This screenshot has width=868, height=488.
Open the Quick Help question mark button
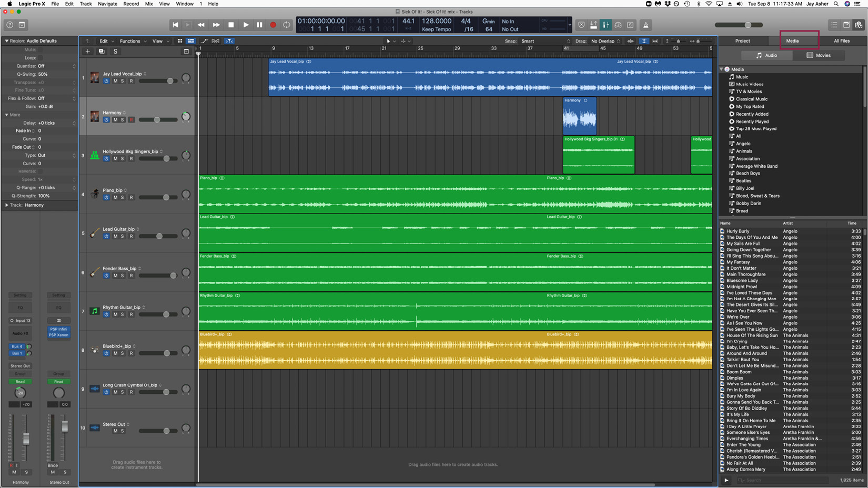(x=9, y=25)
